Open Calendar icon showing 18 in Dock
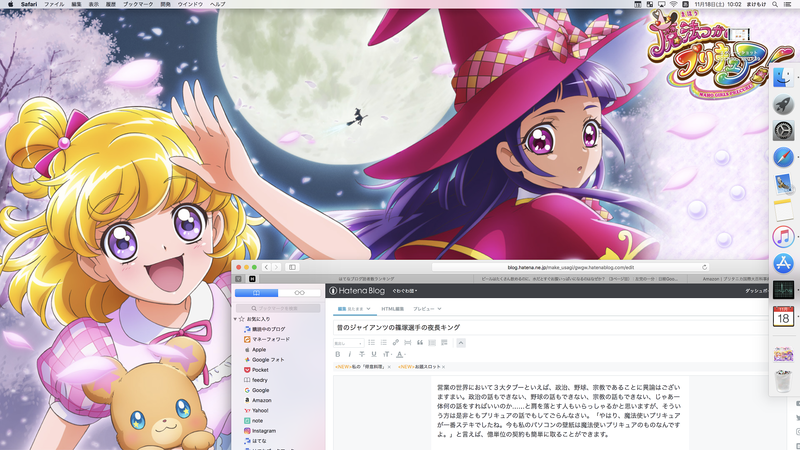Image resolution: width=800 pixels, height=450 pixels. [783, 316]
